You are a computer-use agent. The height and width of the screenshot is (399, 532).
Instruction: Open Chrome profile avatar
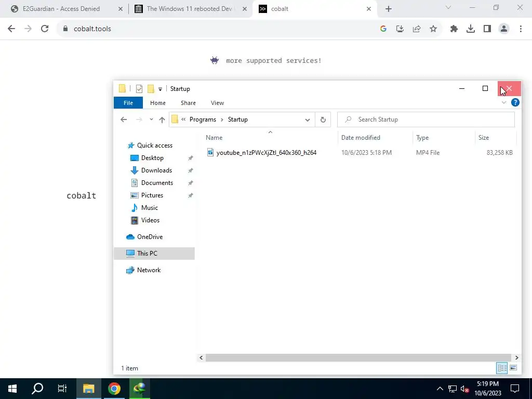(504, 29)
